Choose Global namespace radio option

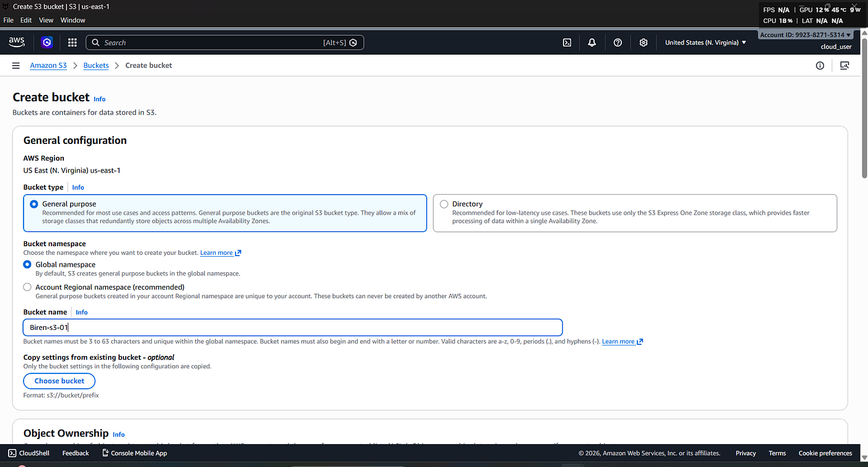(27, 264)
